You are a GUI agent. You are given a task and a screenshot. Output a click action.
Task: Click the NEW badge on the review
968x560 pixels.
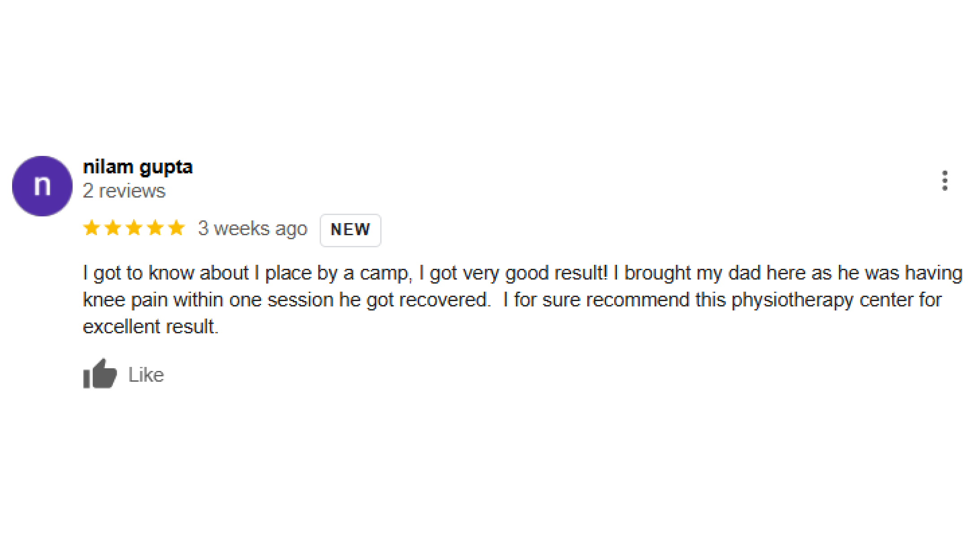point(350,230)
